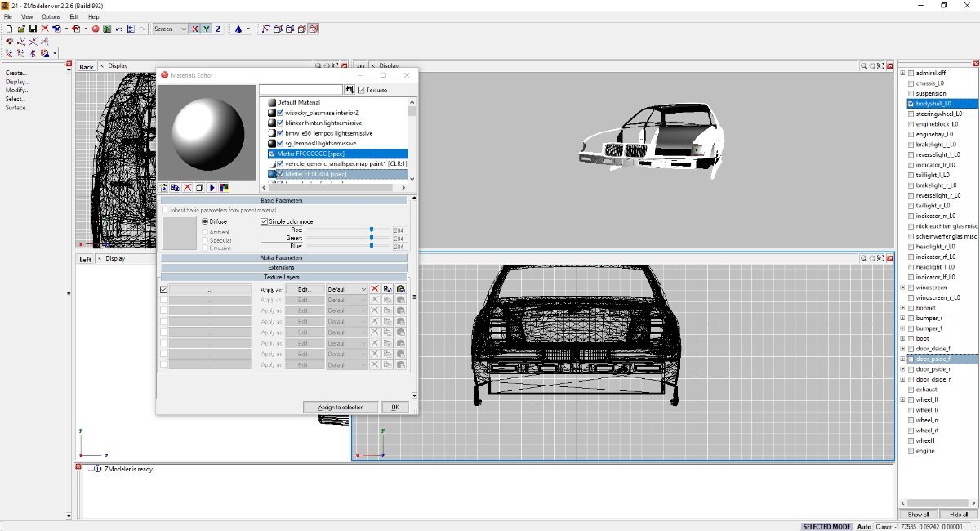Open the View menu

click(28, 16)
